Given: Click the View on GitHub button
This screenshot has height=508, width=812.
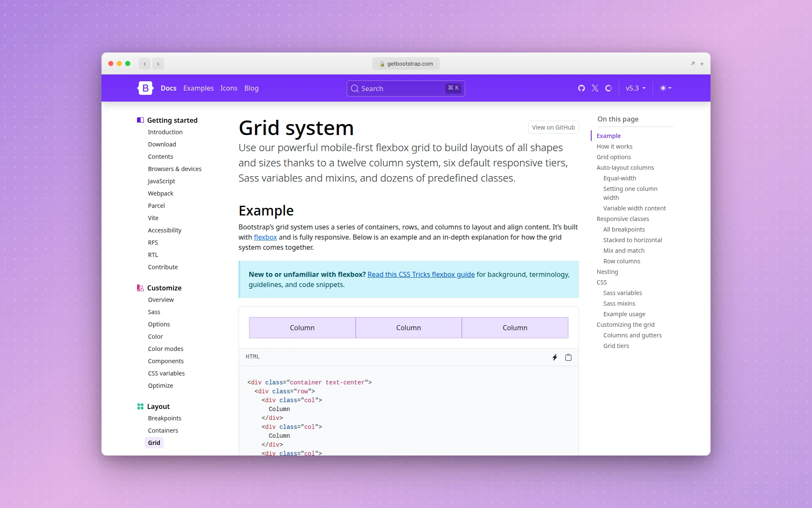Looking at the screenshot, I should 553,127.
